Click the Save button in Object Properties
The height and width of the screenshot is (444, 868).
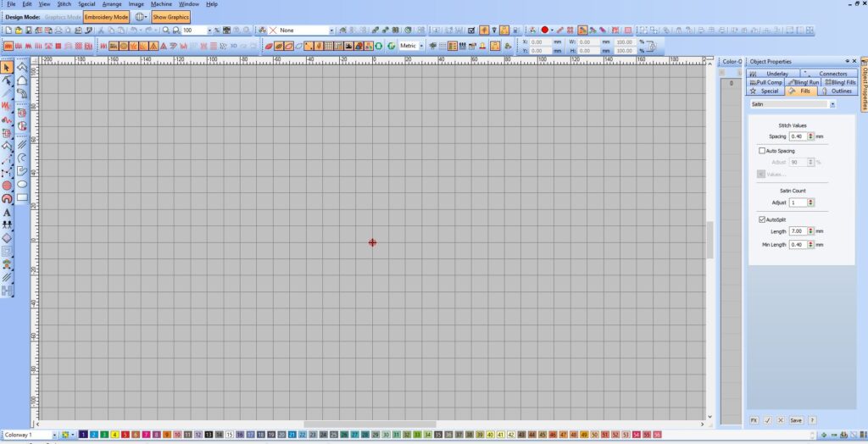click(x=795, y=420)
